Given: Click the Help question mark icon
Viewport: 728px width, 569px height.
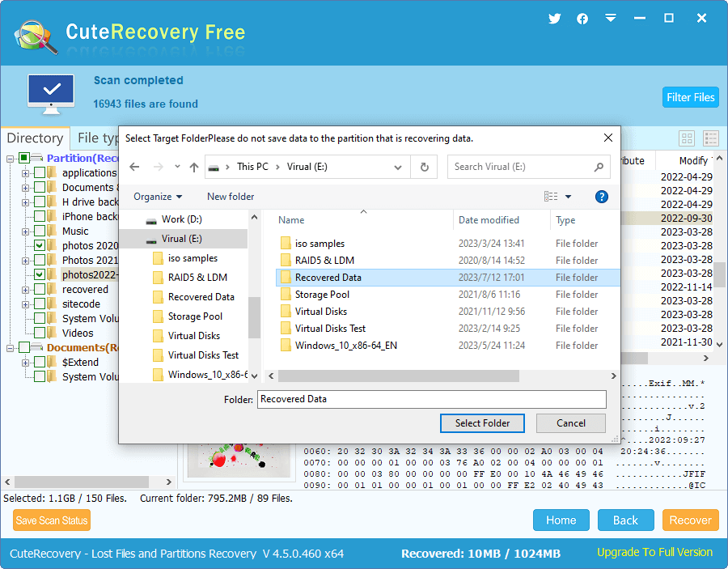Looking at the screenshot, I should tap(601, 197).
